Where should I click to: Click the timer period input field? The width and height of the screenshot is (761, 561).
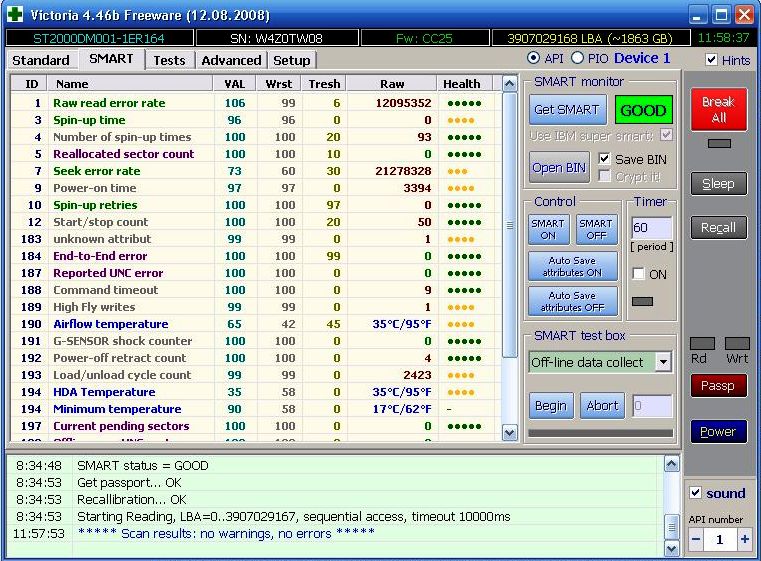pyautogui.click(x=652, y=228)
